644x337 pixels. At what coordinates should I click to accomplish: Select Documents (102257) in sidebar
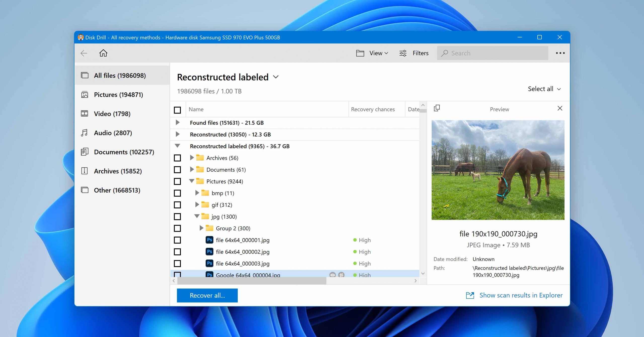click(x=124, y=152)
